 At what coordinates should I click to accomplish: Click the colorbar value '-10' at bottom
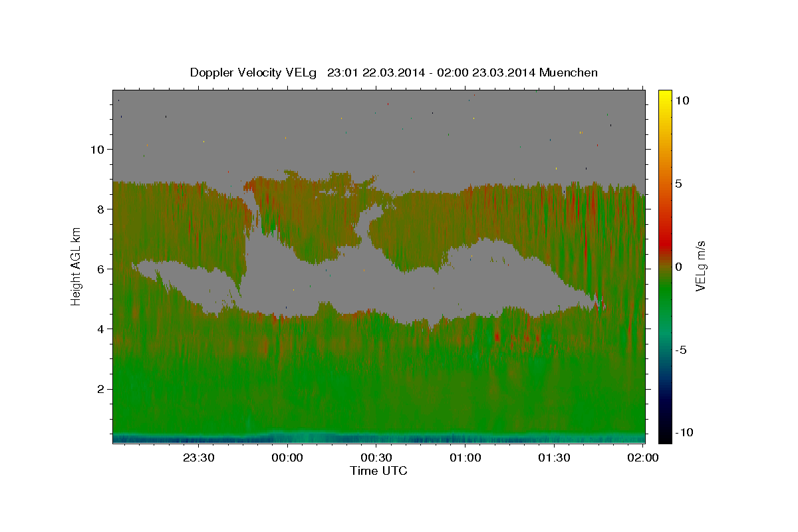[684, 432]
